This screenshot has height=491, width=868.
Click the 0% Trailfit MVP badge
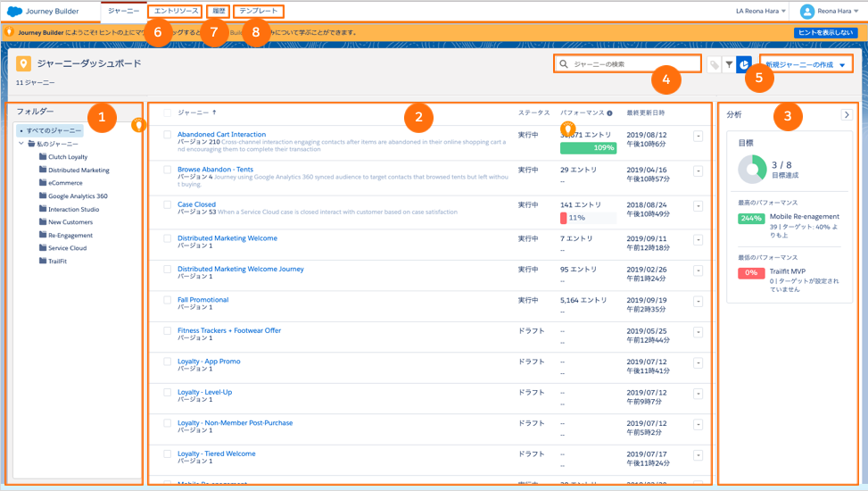[750, 272]
